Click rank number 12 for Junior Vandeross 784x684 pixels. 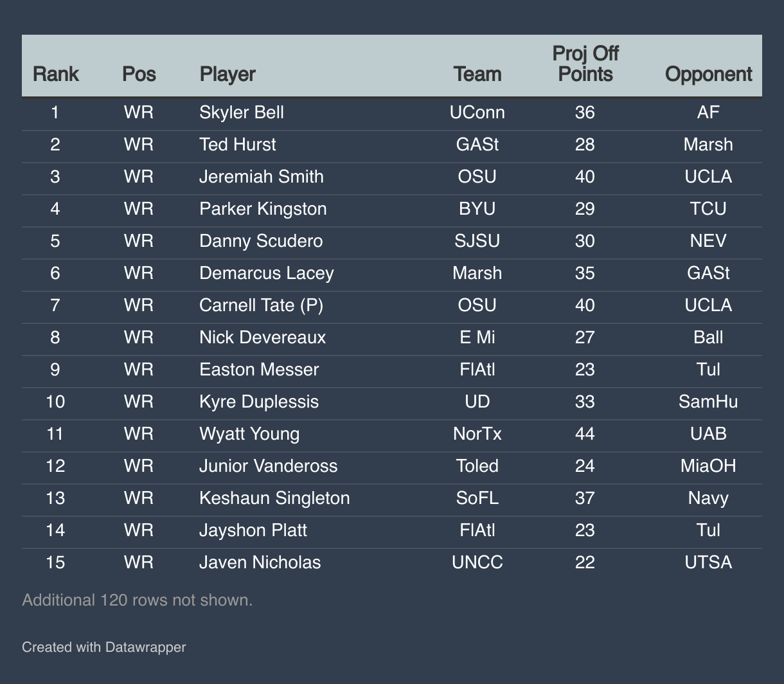tap(55, 466)
